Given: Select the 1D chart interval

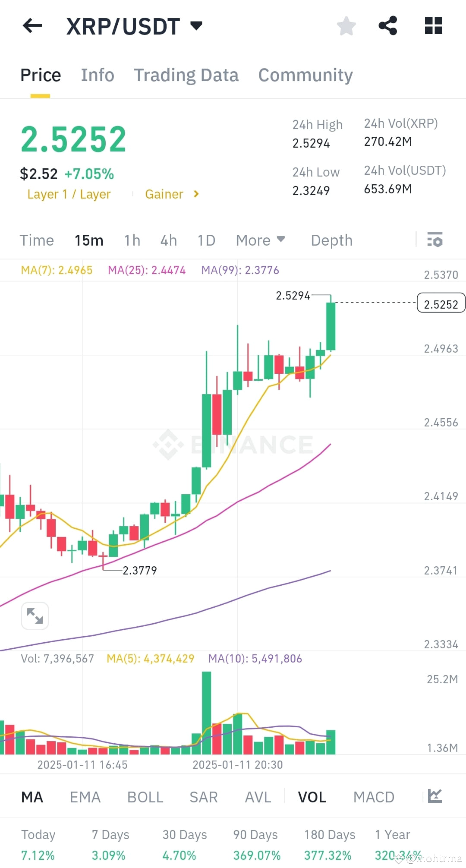Looking at the screenshot, I should tap(206, 240).
